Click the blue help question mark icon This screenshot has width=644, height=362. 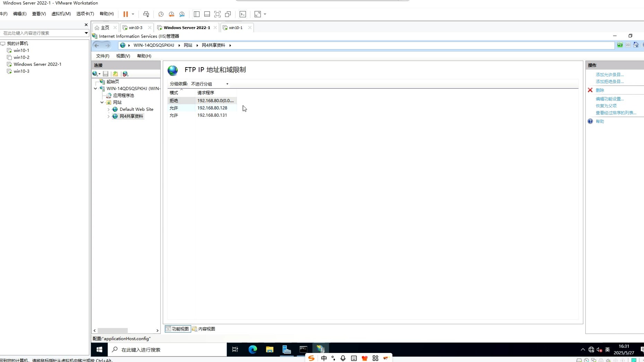click(590, 121)
